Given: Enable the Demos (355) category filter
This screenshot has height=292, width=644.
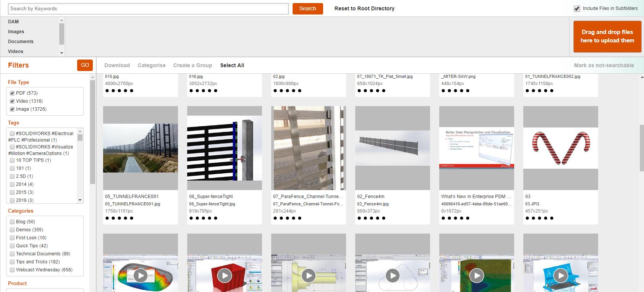Looking at the screenshot, I should [x=12, y=230].
